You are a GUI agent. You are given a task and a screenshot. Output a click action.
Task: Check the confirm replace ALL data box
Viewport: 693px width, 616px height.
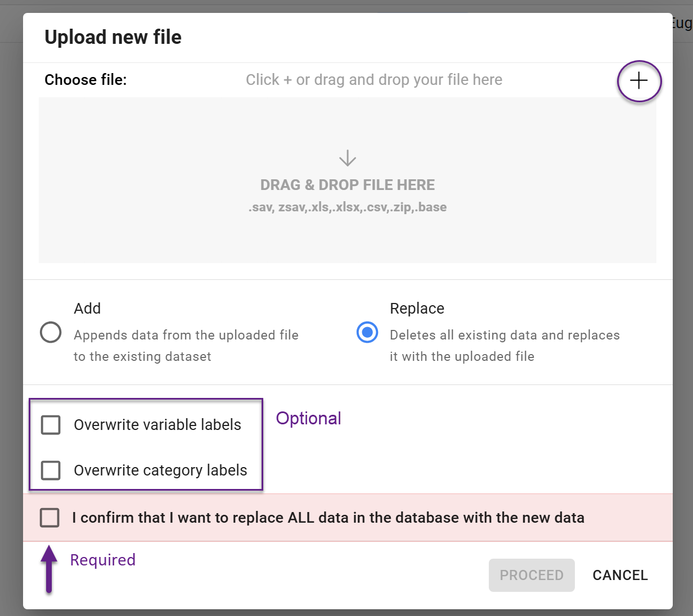point(49,518)
